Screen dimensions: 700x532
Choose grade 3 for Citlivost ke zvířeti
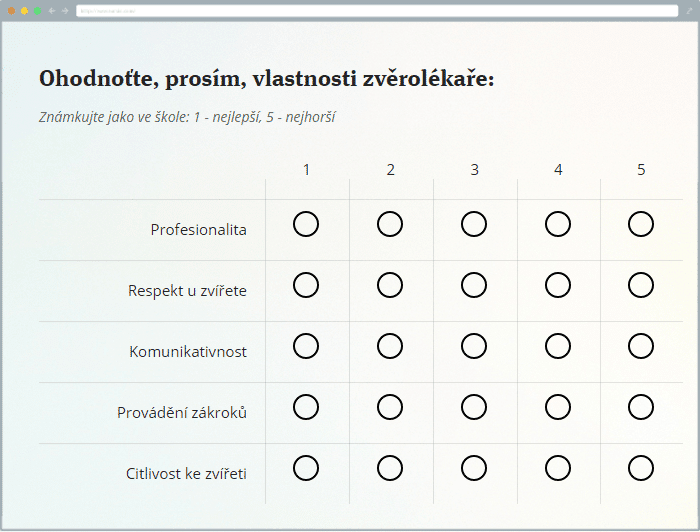[474, 468]
